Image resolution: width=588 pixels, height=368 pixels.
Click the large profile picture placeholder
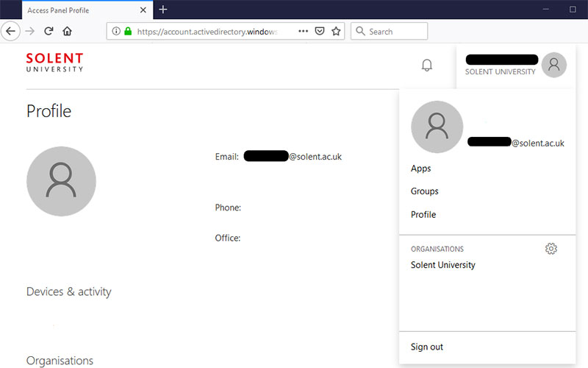point(61,181)
